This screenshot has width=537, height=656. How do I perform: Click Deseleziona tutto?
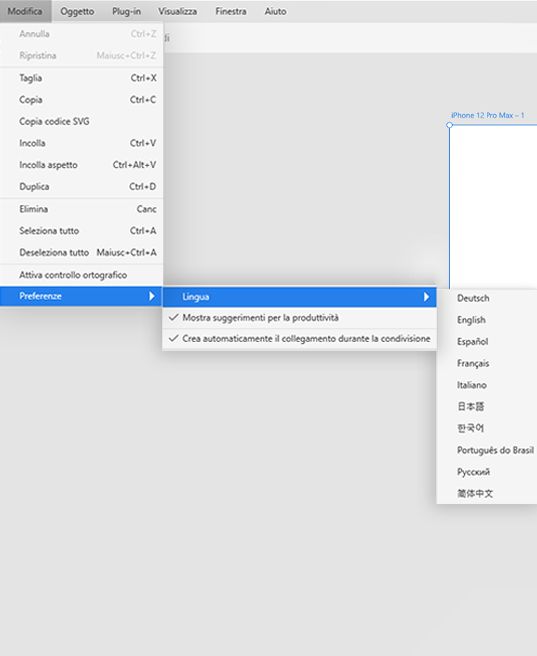click(82, 252)
